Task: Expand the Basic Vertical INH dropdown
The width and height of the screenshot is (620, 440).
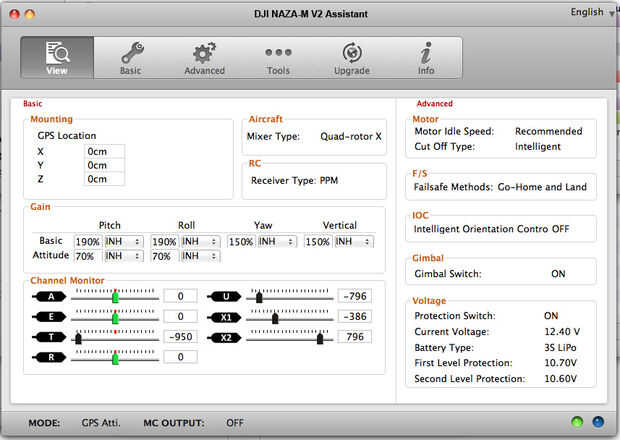Action: [355, 242]
